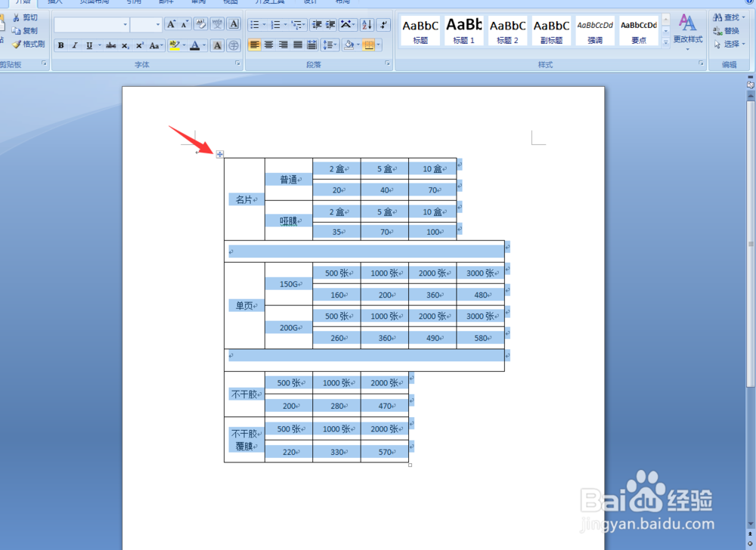Expand the borders dropdown arrow

click(x=379, y=45)
